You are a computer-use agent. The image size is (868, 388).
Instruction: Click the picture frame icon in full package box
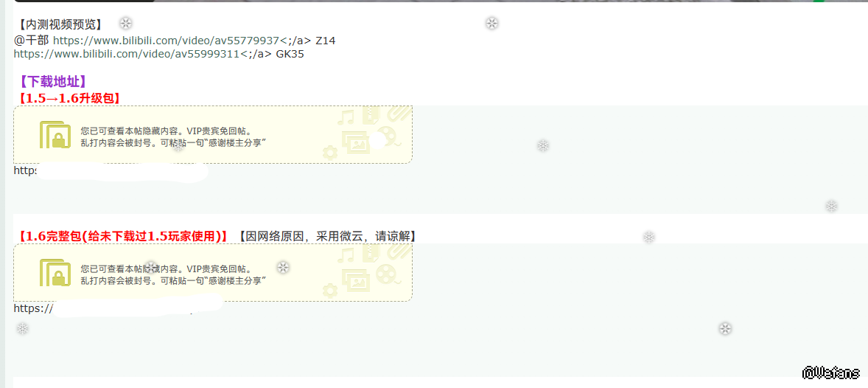356,280
